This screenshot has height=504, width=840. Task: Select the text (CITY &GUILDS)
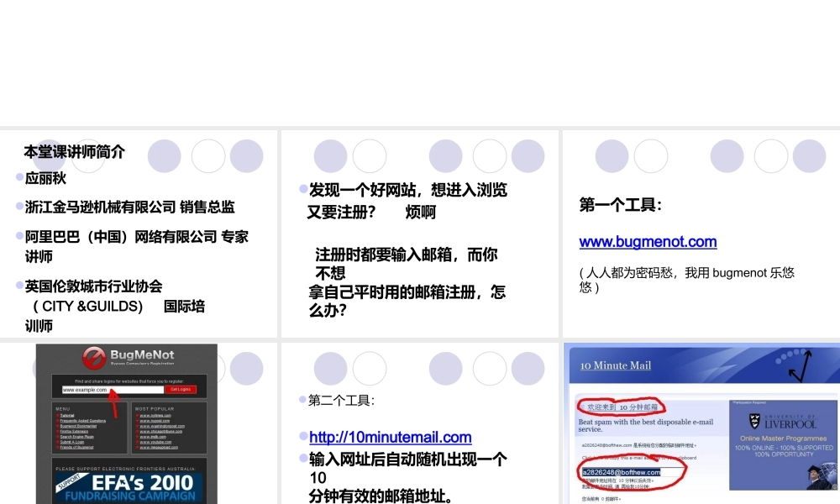(x=88, y=307)
